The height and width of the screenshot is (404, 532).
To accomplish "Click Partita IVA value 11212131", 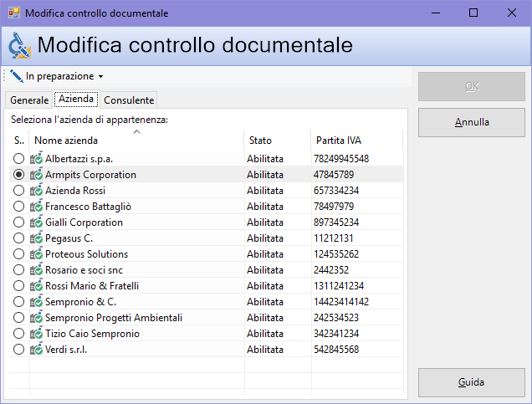I will (x=334, y=238).
